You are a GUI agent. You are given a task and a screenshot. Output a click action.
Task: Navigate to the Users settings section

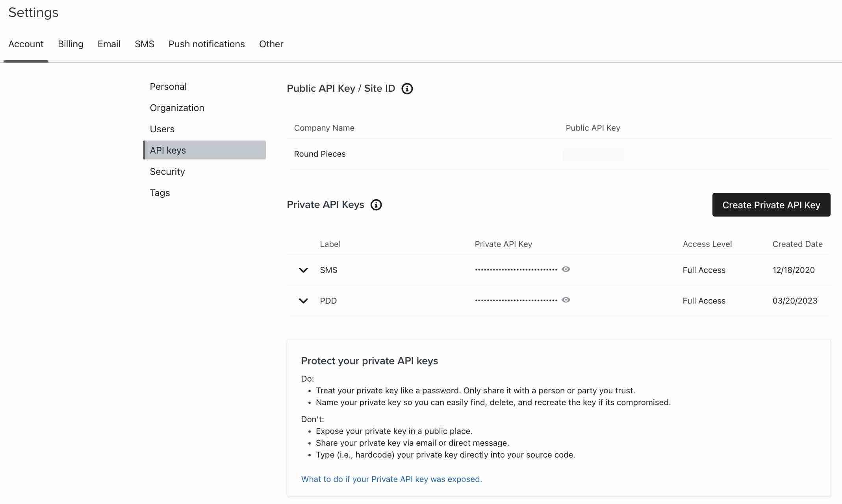[162, 128]
